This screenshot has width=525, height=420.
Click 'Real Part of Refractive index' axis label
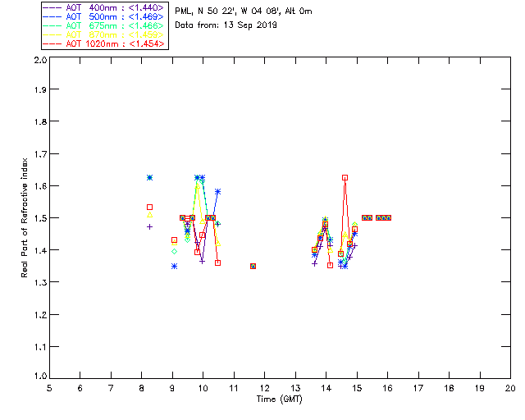24,218
